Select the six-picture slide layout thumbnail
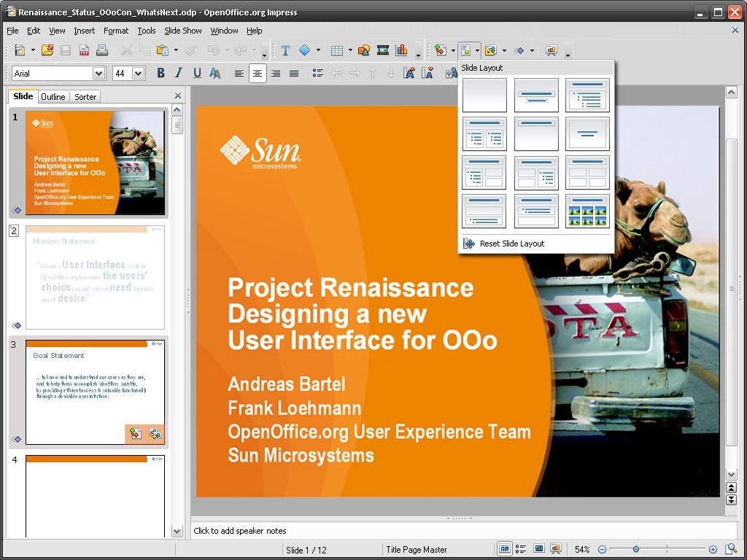This screenshot has width=747, height=560. (587, 211)
